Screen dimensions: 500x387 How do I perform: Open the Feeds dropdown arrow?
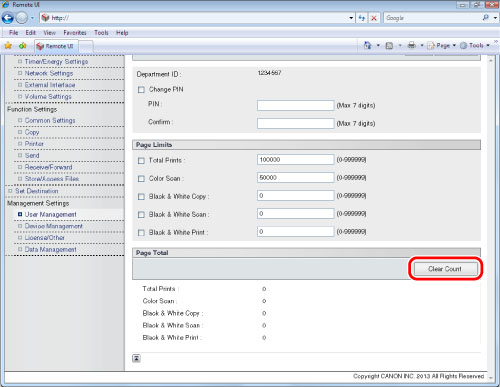point(400,45)
